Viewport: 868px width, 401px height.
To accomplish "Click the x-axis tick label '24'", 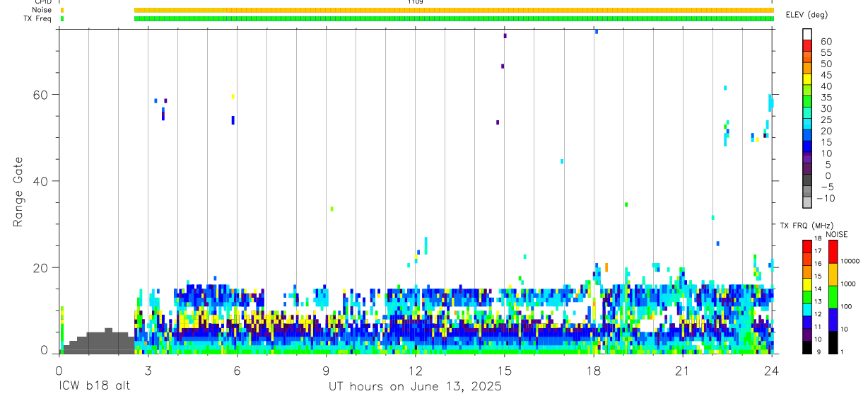I will click(x=771, y=371).
